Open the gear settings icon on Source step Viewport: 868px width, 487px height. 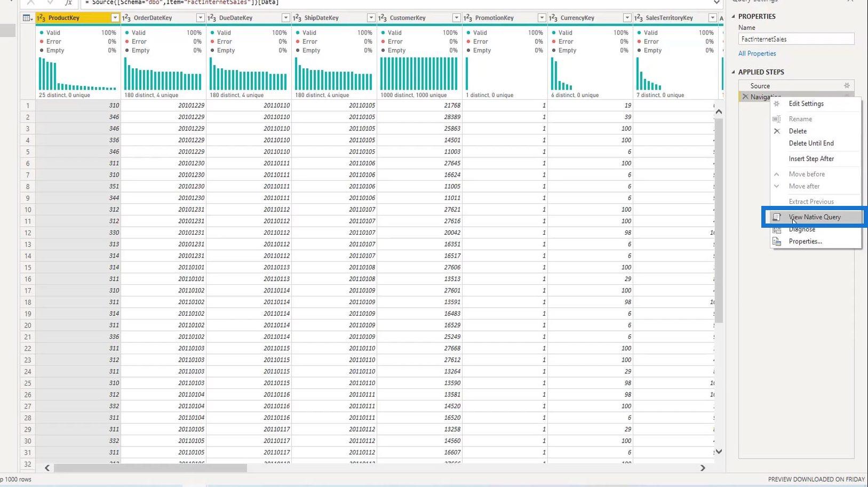point(847,86)
